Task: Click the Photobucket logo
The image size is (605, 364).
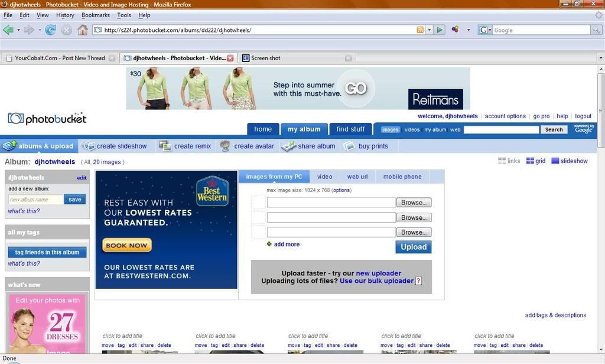Action: click(x=47, y=119)
